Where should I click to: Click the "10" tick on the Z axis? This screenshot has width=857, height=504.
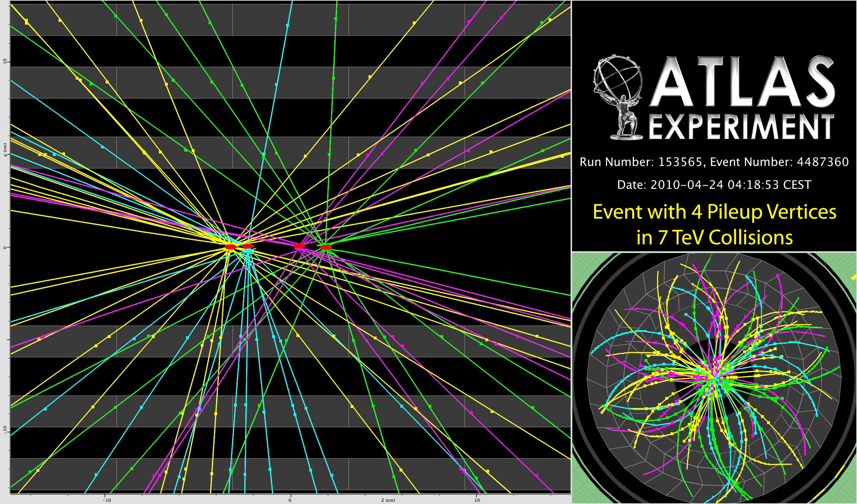477,500
